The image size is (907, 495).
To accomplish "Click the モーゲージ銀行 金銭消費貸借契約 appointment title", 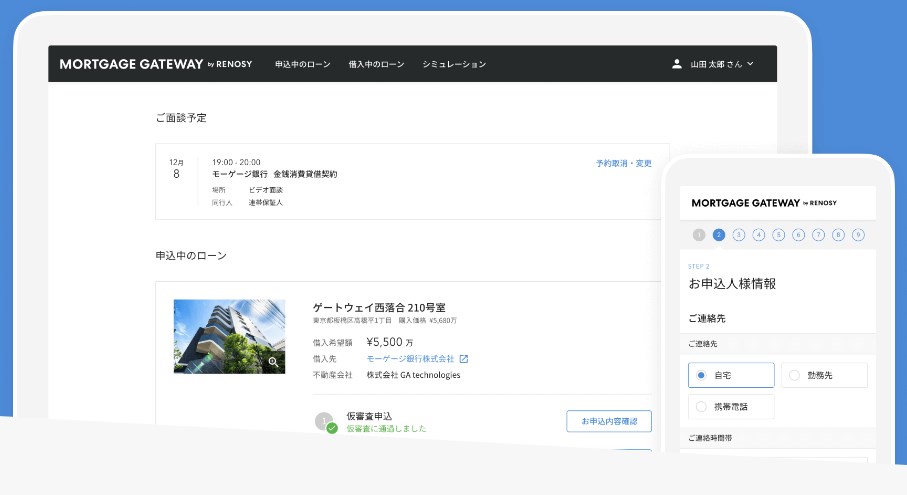I will pyautogui.click(x=275, y=174).
